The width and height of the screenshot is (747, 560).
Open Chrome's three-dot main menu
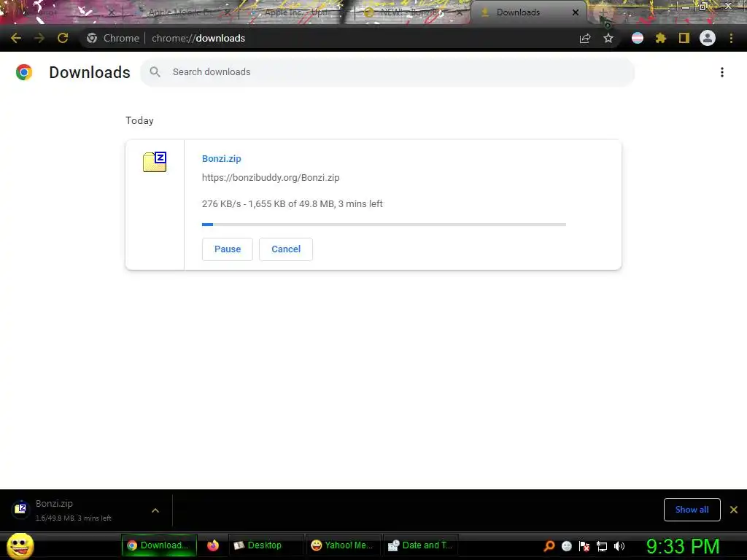pyautogui.click(x=731, y=38)
